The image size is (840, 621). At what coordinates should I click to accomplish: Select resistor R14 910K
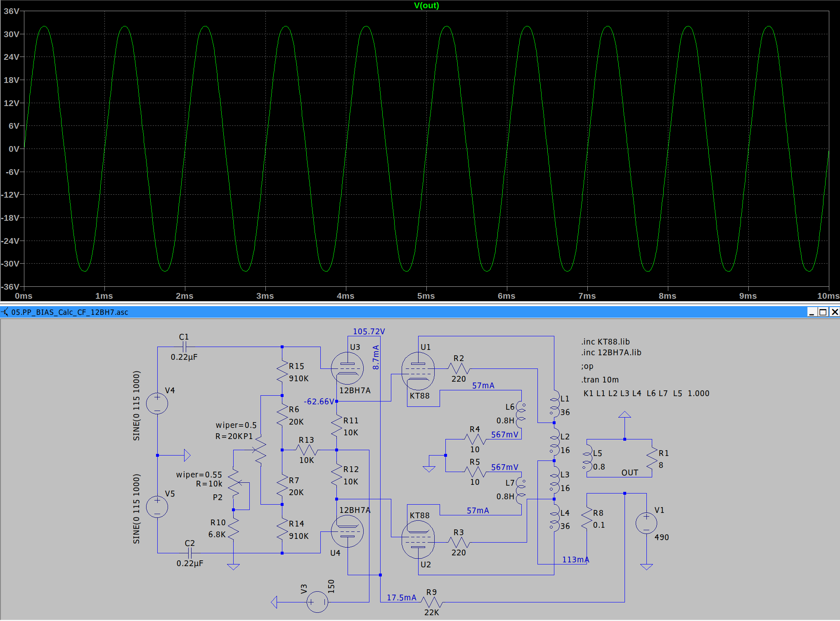282,529
